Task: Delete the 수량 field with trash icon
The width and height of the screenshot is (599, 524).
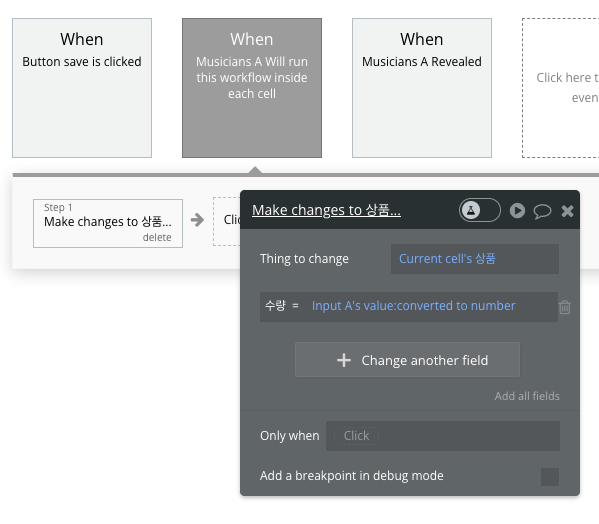Action: tap(565, 307)
